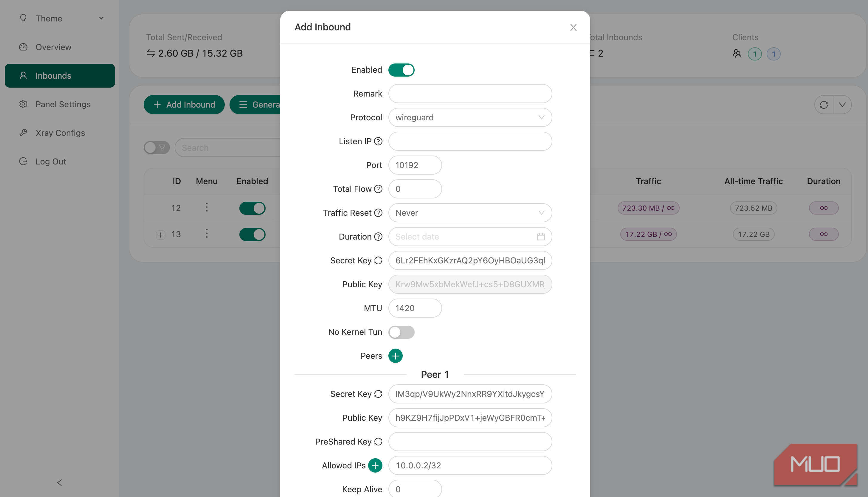Open the actions menu for inbound 12
The height and width of the screenshot is (497, 868).
(x=207, y=207)
